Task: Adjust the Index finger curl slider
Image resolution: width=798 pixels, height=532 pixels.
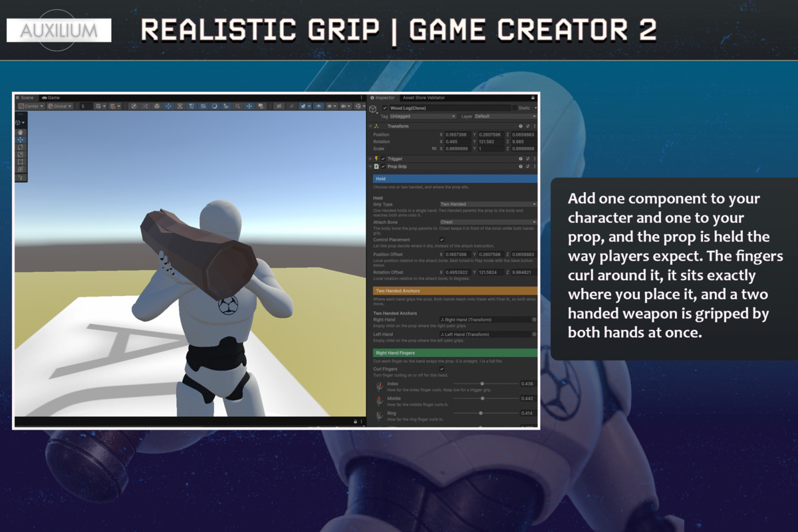Action: [x=485, y=384]
